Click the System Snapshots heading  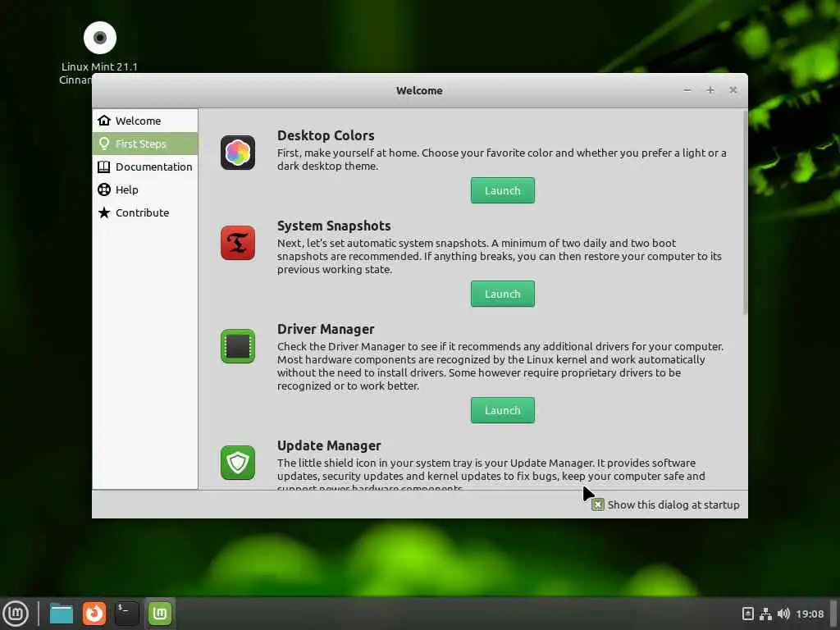(x=334, y=226)
